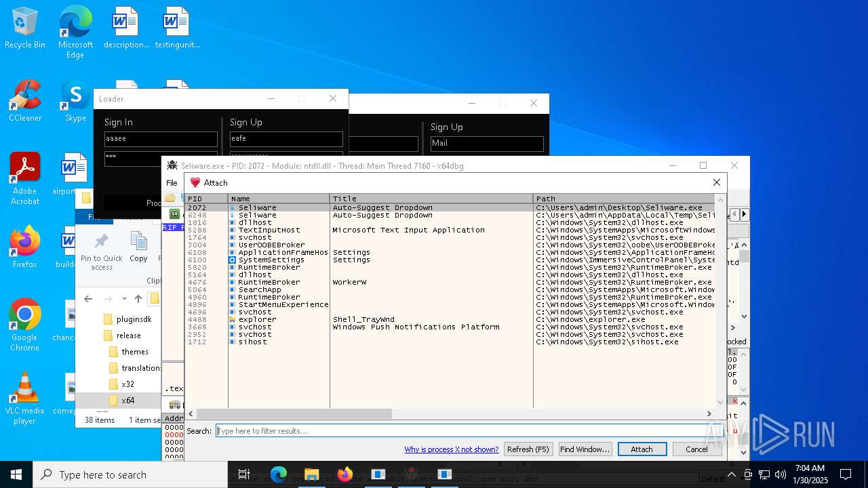The height and width of the screenshot is (488, 868).
Task: Open Firefox from the taskbar
Action: coord(345,474)
